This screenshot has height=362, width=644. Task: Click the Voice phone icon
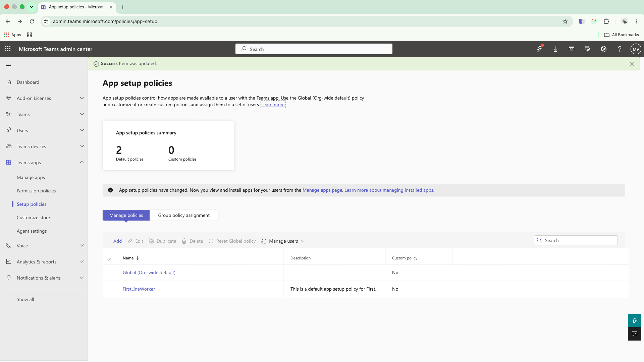[x=9, y=246]
